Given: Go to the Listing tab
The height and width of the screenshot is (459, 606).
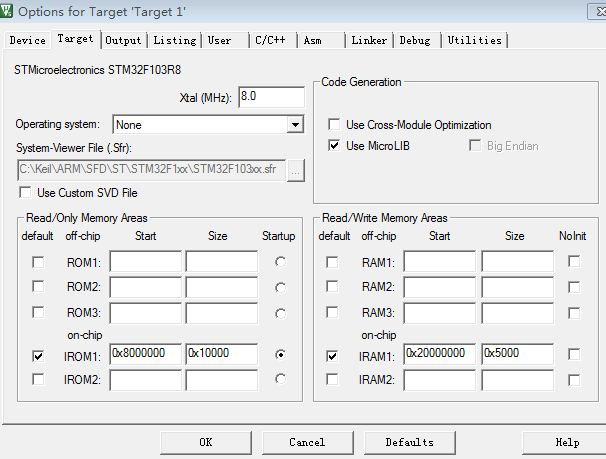Looking at the screenshot, I should [x=175, y=40].
